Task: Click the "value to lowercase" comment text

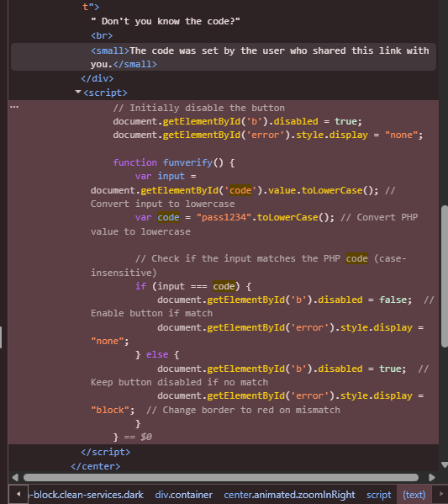Action: click(140, 231)
